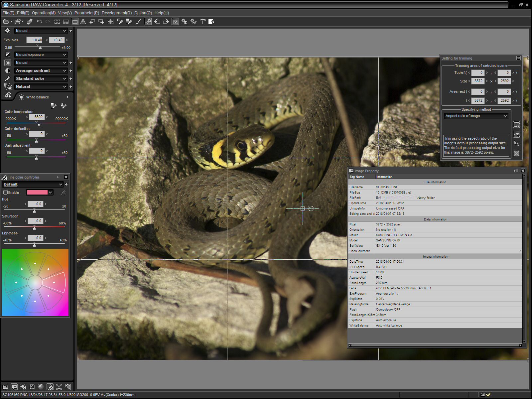Image resolution: width=532 pixels, height=399 pixels.
Task: Open the File menu
Action: [x=8, y=13]
